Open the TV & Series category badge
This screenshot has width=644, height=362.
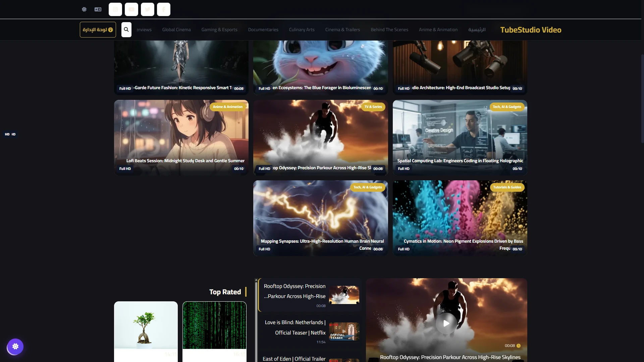373,107
